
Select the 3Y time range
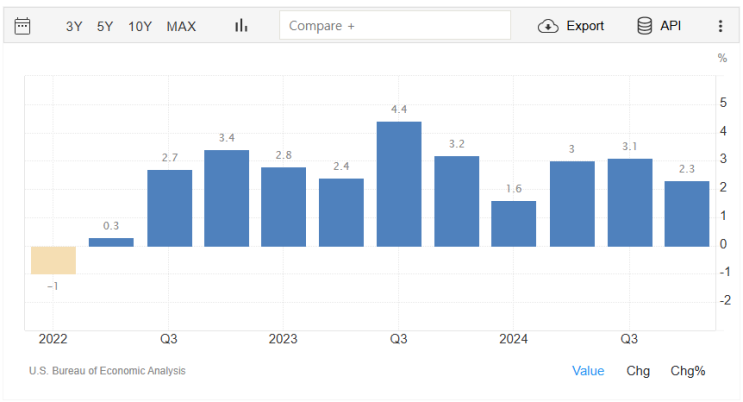[74, 27]
